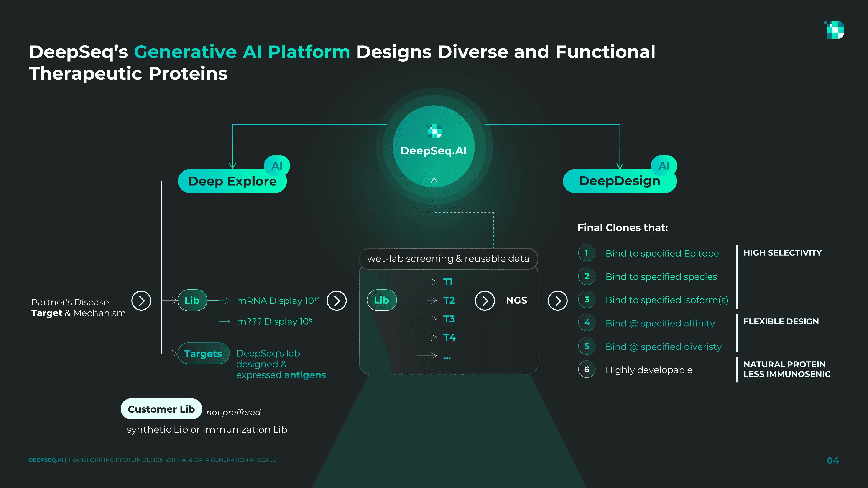Click 'Bind @ specified affinity' text

[x=660, y=323]
